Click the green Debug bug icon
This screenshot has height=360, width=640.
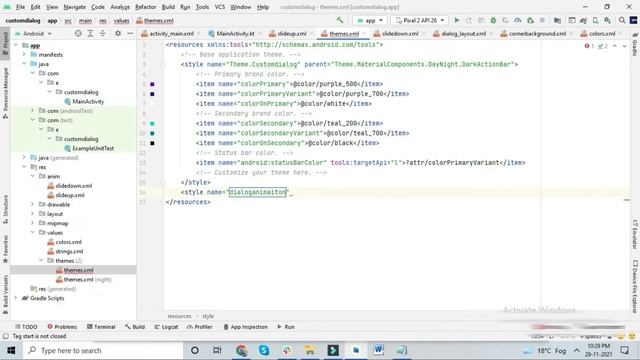[493, 20]
